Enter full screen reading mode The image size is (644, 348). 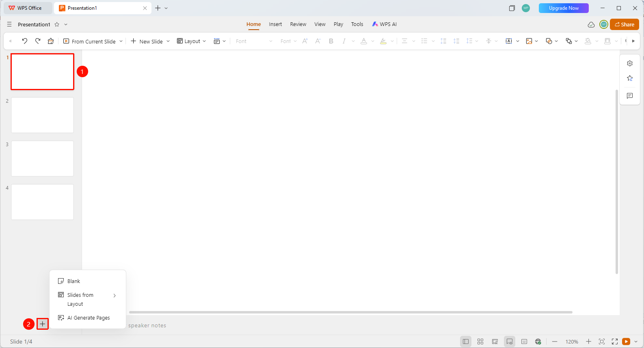pyautogui.click(x=615, y=342)
